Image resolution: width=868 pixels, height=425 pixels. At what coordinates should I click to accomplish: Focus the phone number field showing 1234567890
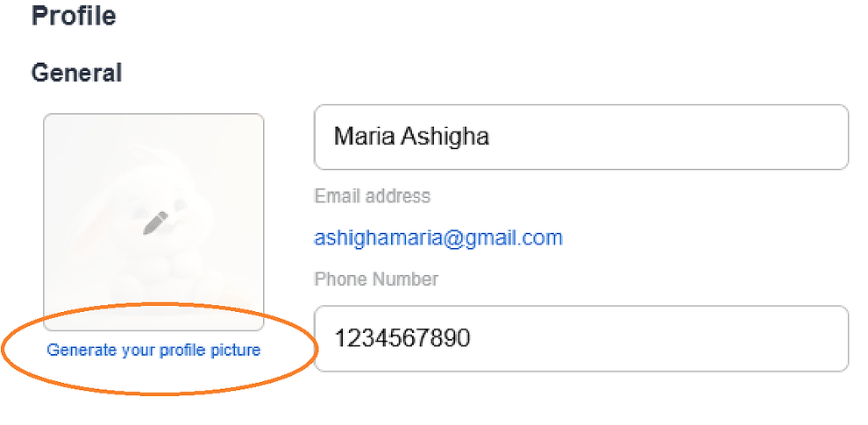point(581,338)
